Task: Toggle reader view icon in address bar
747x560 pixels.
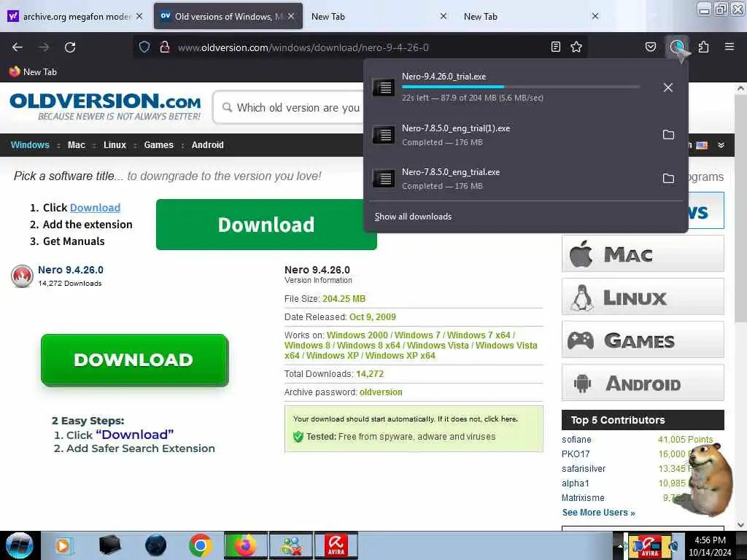Action: pyautogui.click(x=555, y=47)
